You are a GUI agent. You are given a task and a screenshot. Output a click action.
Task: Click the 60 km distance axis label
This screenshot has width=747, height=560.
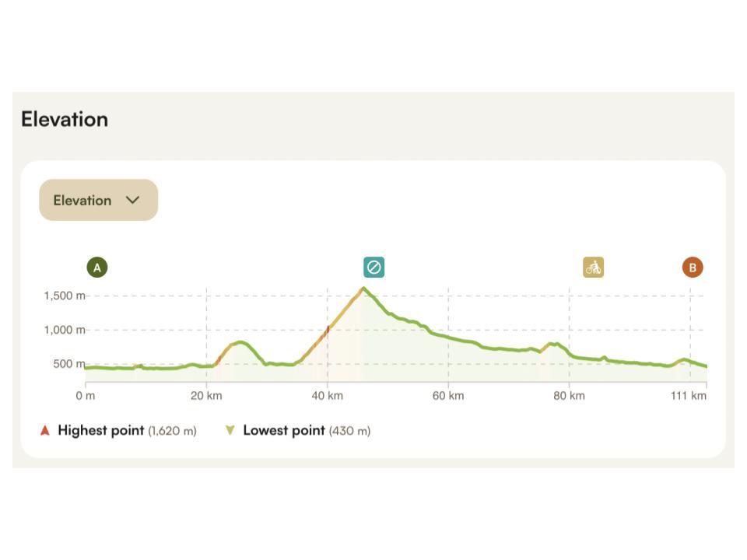click(448, 396)
